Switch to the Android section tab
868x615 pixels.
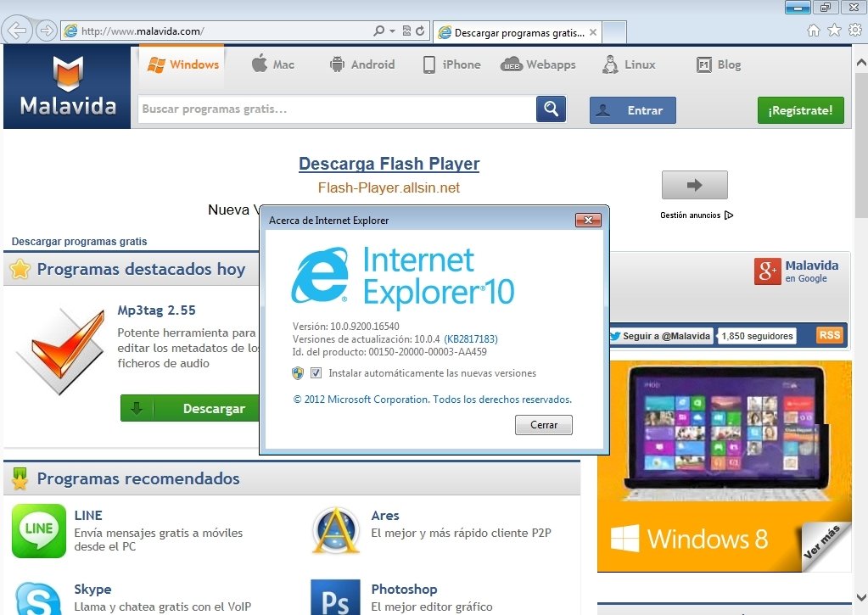click(x=361, y=64)
